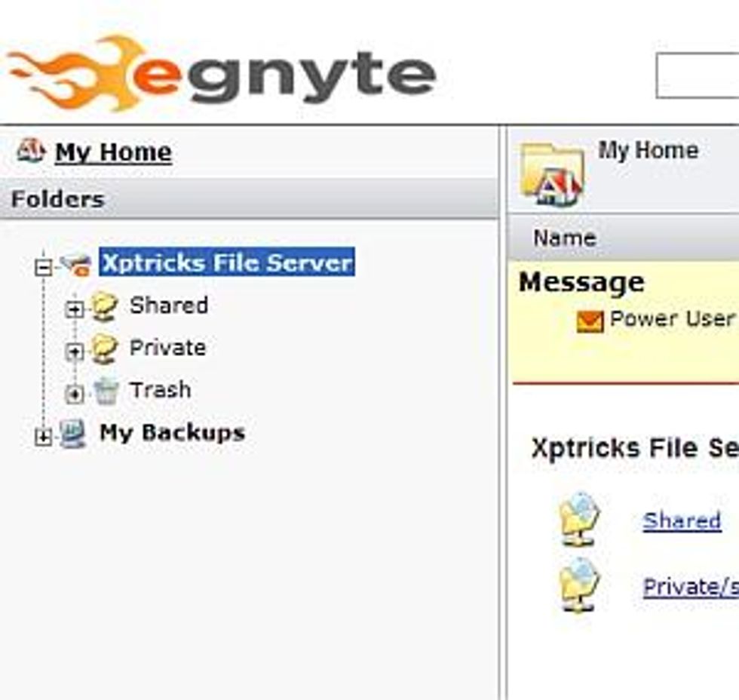The image size is (739, 700).
Task: Click the My Home icon in sidebar
Action: (x=31, y=151)
